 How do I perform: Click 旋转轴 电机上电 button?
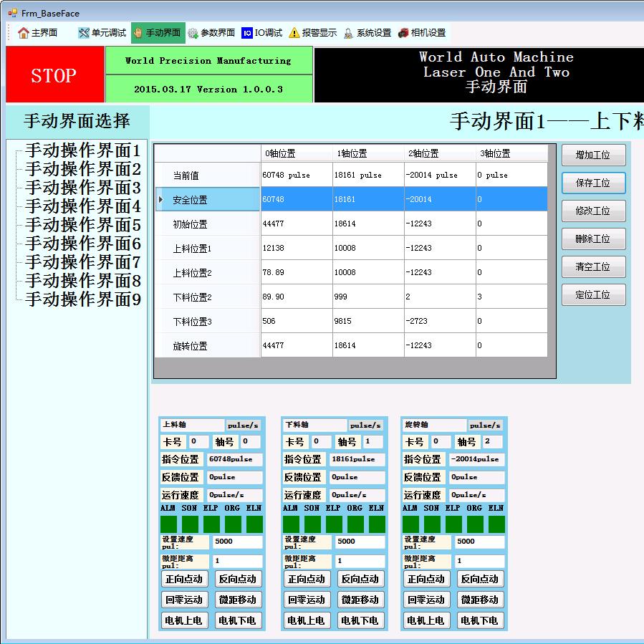click(426, 620)
